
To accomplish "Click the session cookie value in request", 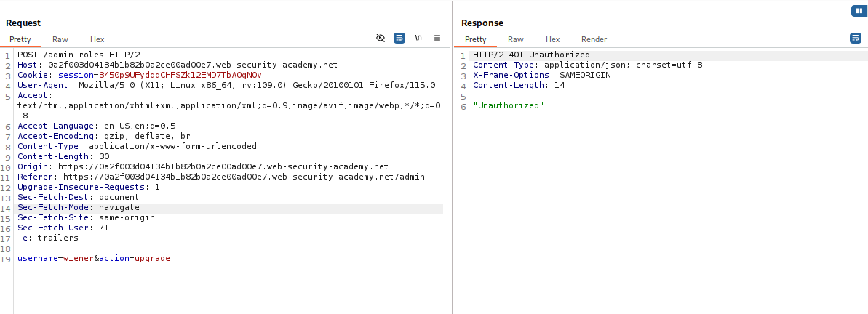I will point(180,75).
